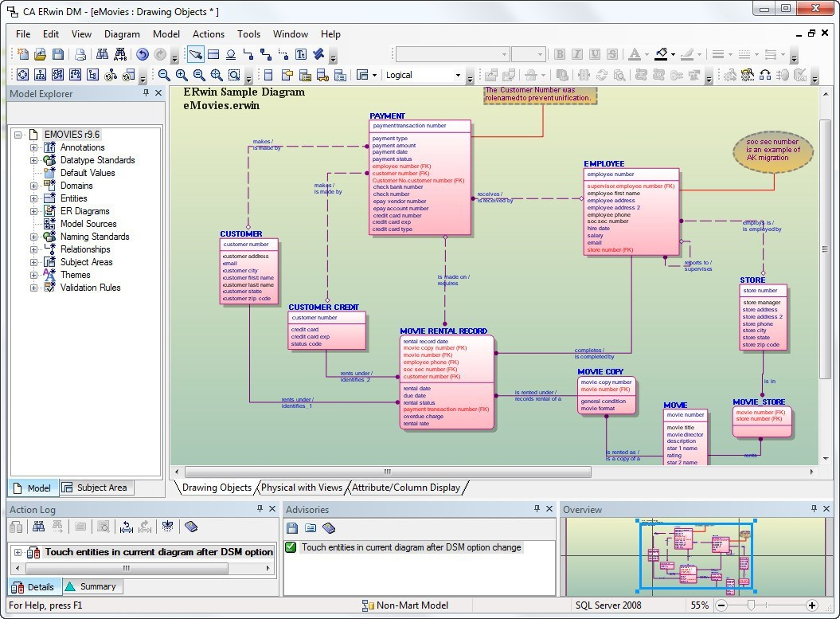
Task: Switch to the Physical with Views tab
Action: 302,488
